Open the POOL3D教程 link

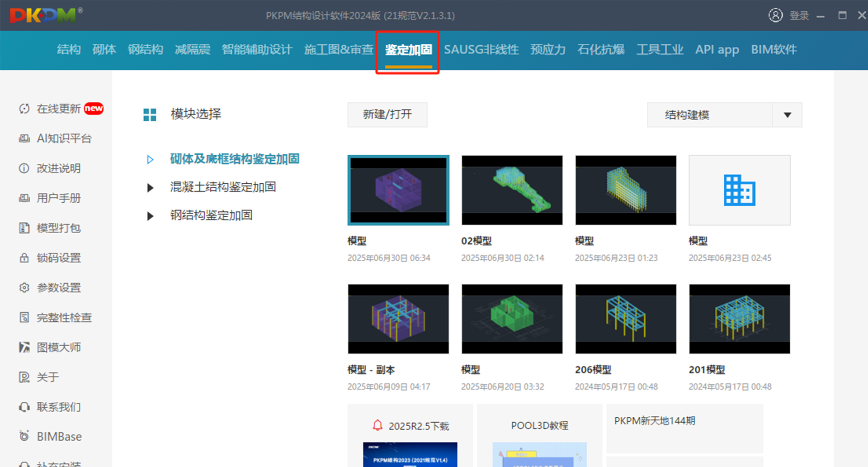click(540, 425)
